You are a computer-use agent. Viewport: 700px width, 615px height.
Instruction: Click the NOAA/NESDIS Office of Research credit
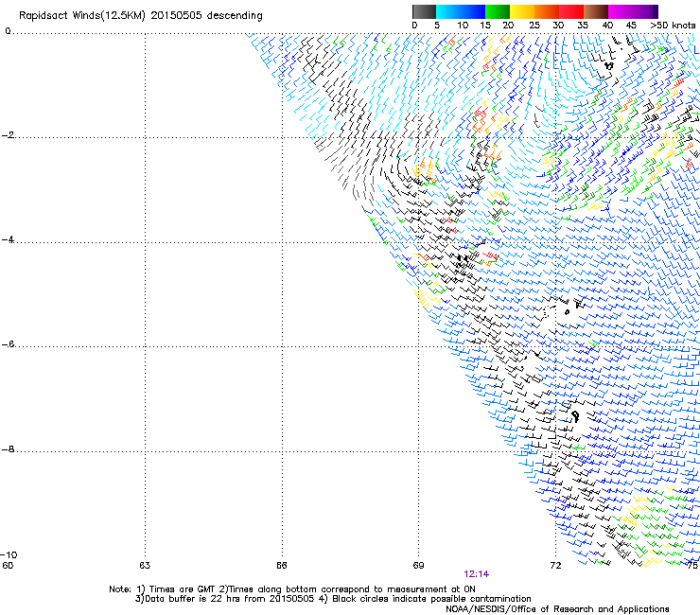pos(557,609)
